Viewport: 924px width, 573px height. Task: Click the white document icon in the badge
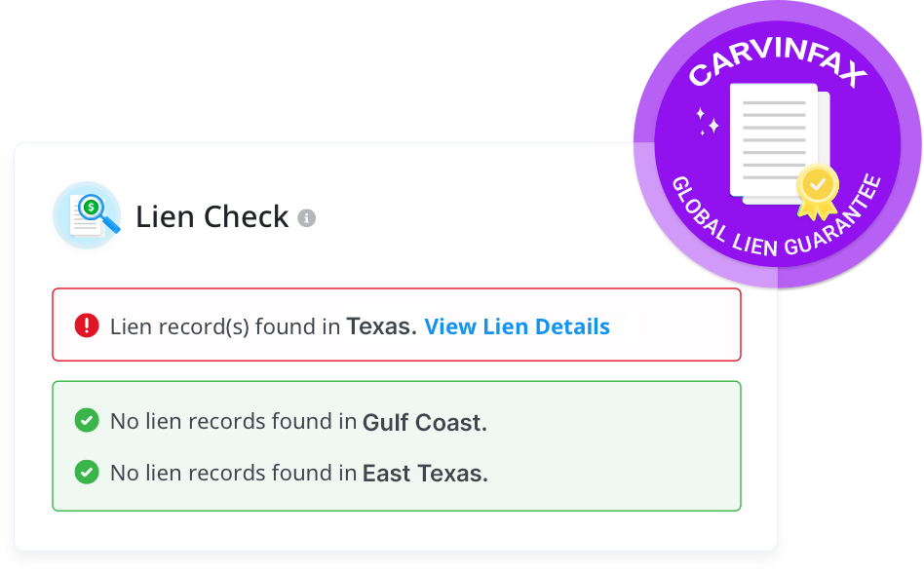tap(777, 142)
